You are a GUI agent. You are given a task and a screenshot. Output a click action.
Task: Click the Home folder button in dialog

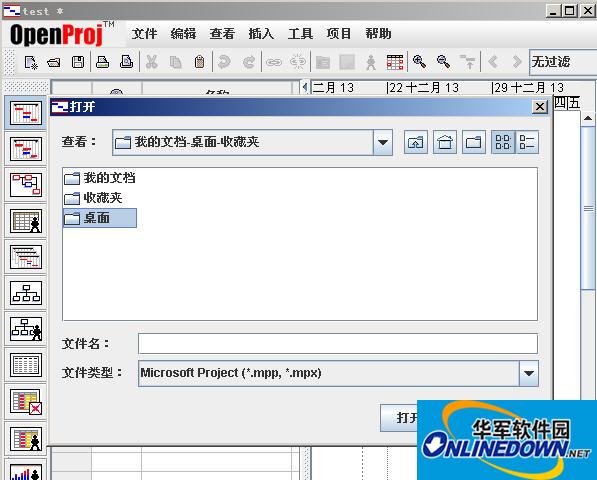(445, 142)
